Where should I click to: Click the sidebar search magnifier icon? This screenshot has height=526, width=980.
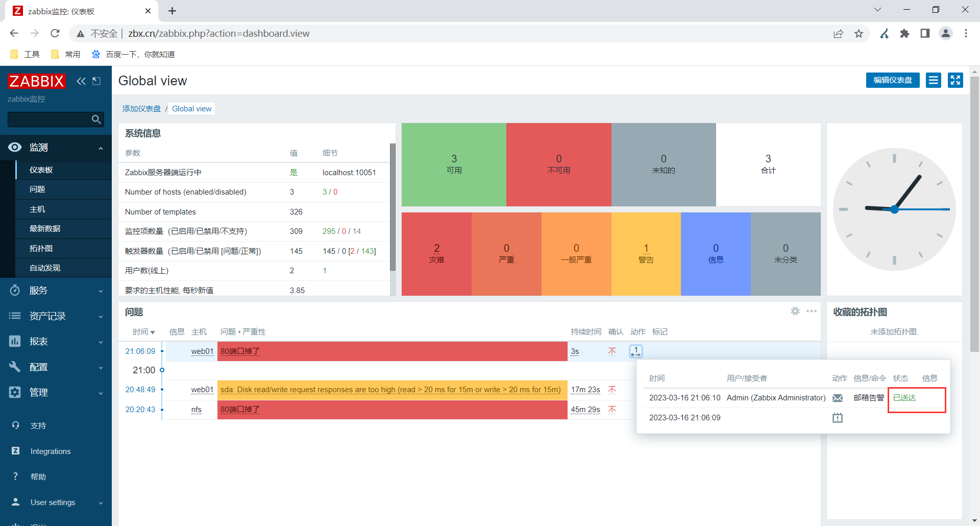click(96, 119)
